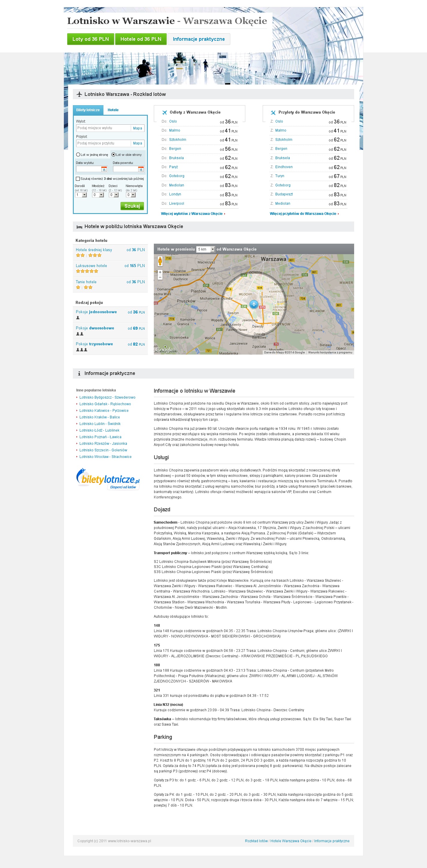Screen dimensions: 427x868
Task: Open the Luksusowe hotele category link
Action: pyautogui.click(x=91, y=266)
